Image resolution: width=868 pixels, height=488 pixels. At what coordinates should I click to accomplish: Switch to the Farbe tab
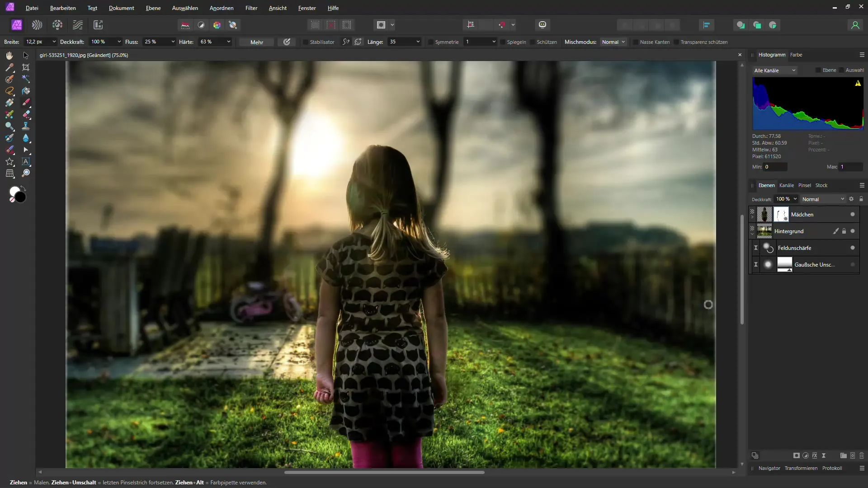(796, 55)
